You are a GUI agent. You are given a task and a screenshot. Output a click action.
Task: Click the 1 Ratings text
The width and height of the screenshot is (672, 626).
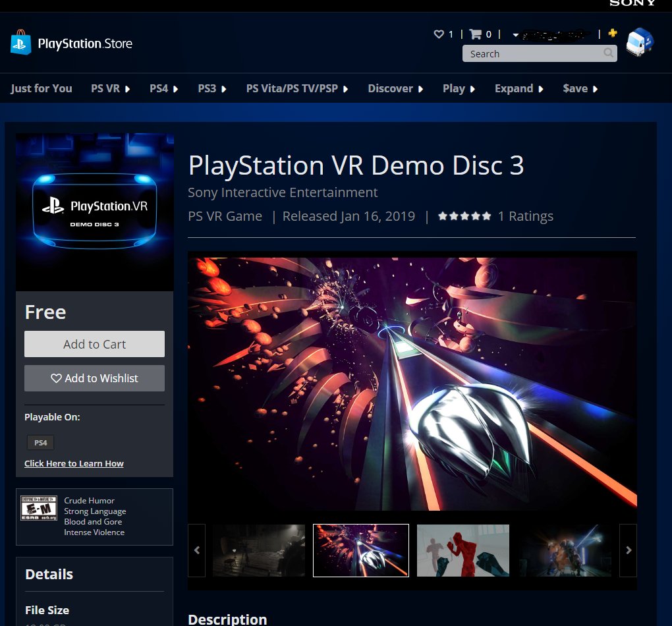(526, 216)
